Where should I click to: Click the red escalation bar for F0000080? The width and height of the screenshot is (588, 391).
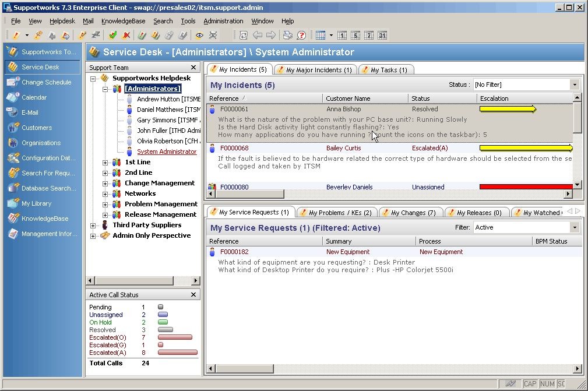coord(526,187)
